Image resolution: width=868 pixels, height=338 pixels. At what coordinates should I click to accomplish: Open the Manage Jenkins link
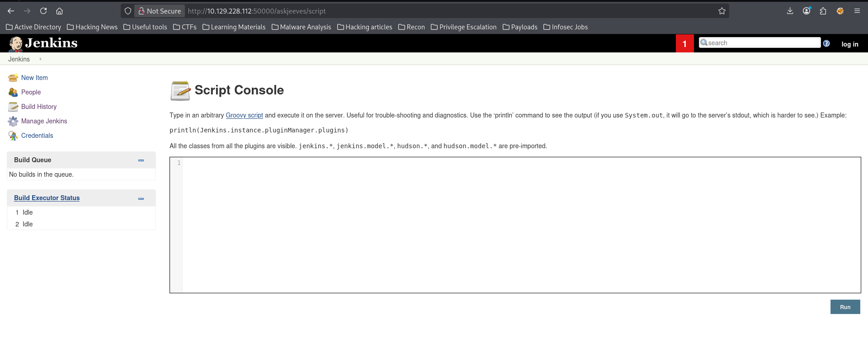pyautogui.click(x=44, y=121)
